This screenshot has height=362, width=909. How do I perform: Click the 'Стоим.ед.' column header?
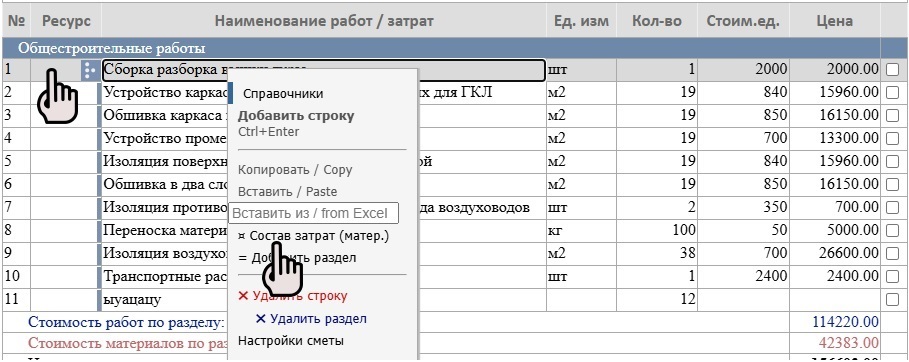tap(743, 21)
